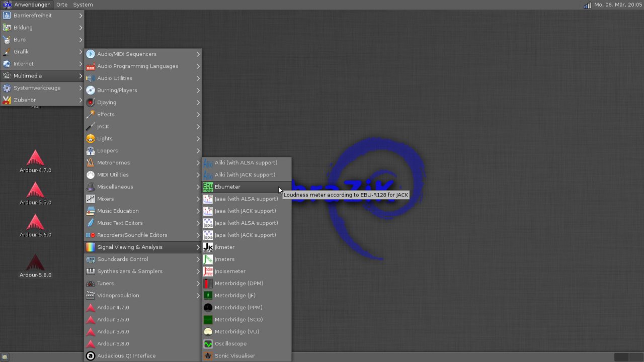Click the Meterbridge (SCO) icon
Image resolution: width=644 pixels, height=362 pixels.
point(208,320)
